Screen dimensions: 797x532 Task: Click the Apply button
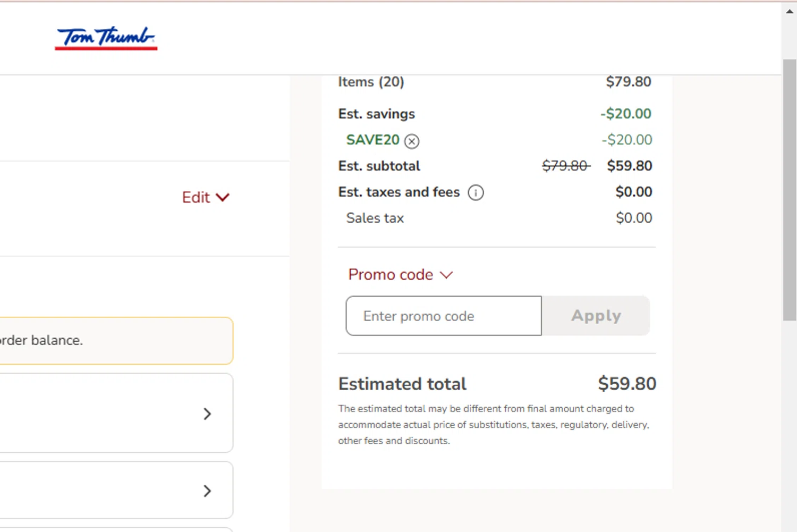pos(596,316)
